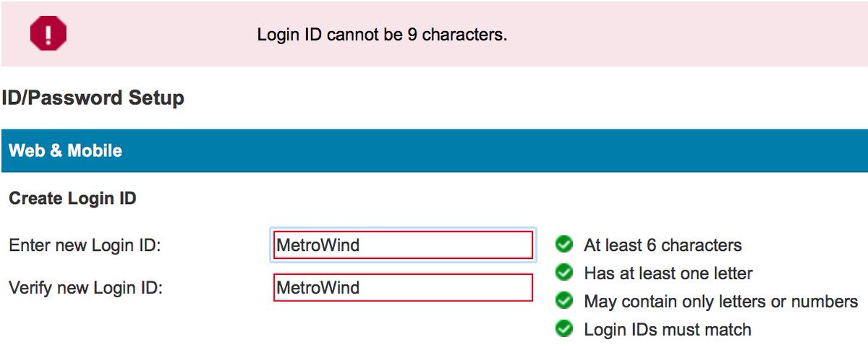Click the Web & Mobile section header
Screen dimensions: 868x350
(65, 151)
